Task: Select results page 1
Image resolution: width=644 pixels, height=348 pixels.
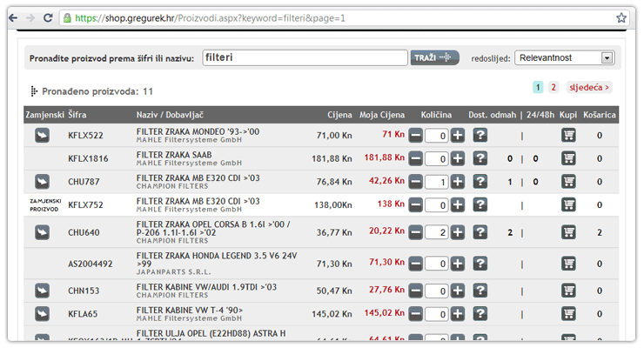Action: tap(538, 87)
